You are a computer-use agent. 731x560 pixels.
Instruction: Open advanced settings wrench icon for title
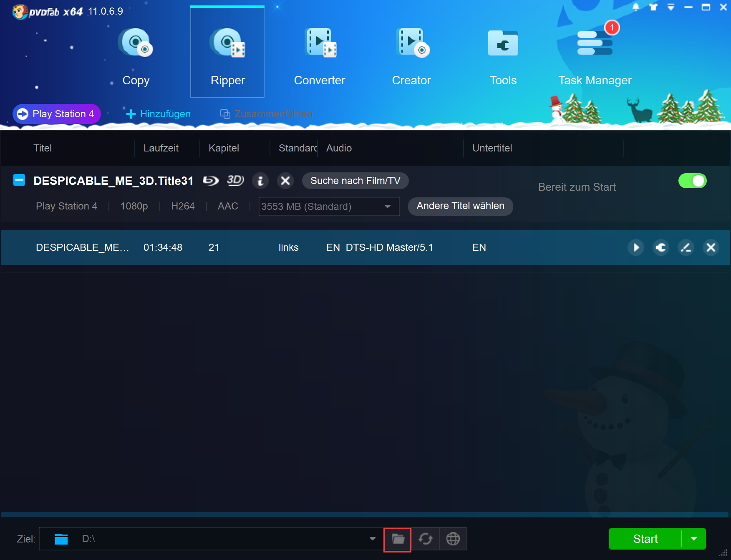click(661, 247)
